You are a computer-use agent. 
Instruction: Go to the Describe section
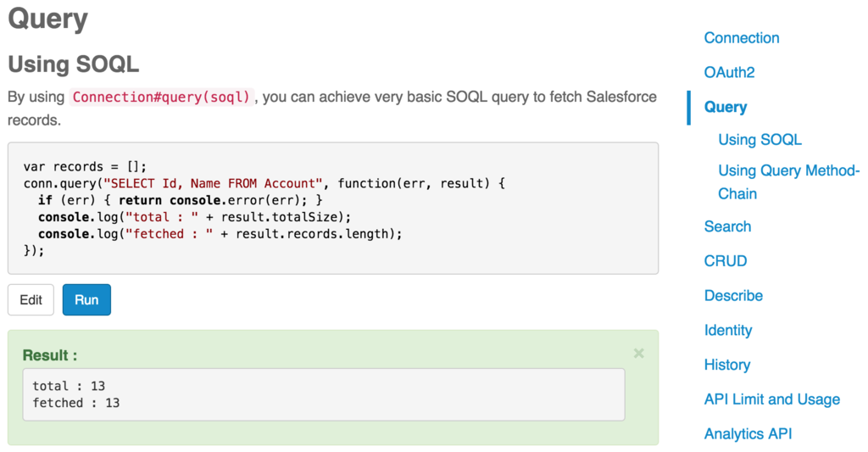tap(733, 296)
